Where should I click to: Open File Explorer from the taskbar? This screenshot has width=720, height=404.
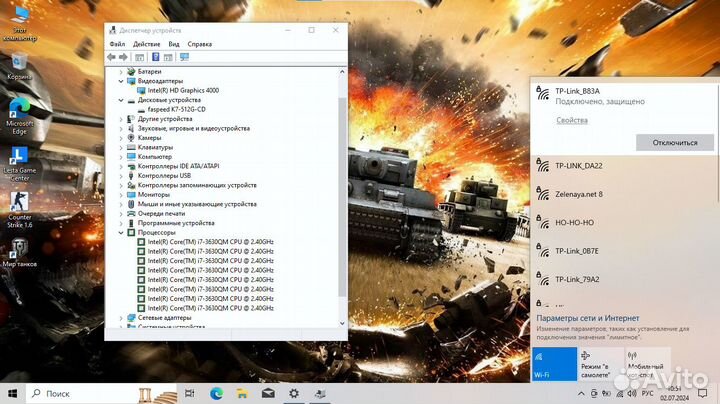click(x=242, y=393)
